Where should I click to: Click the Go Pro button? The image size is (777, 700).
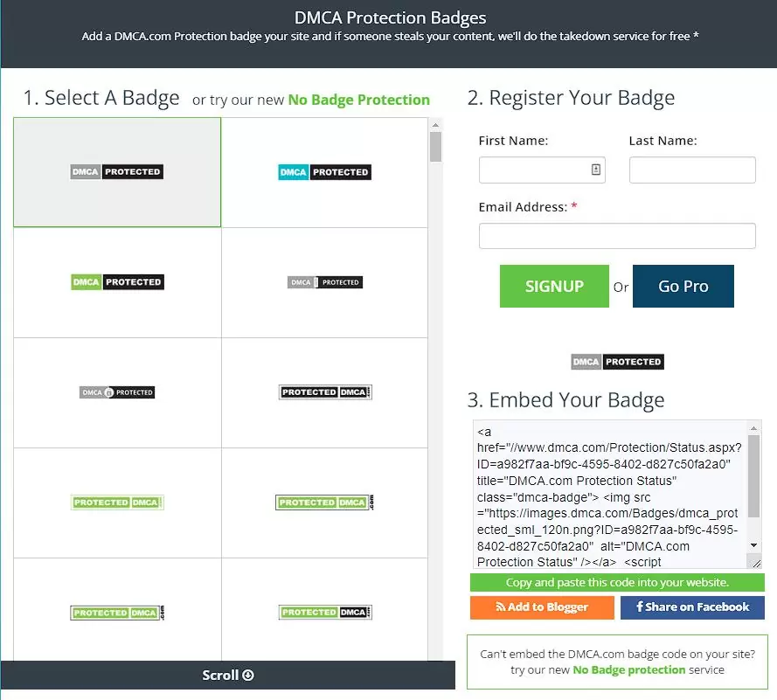click(x=683, y=287)
